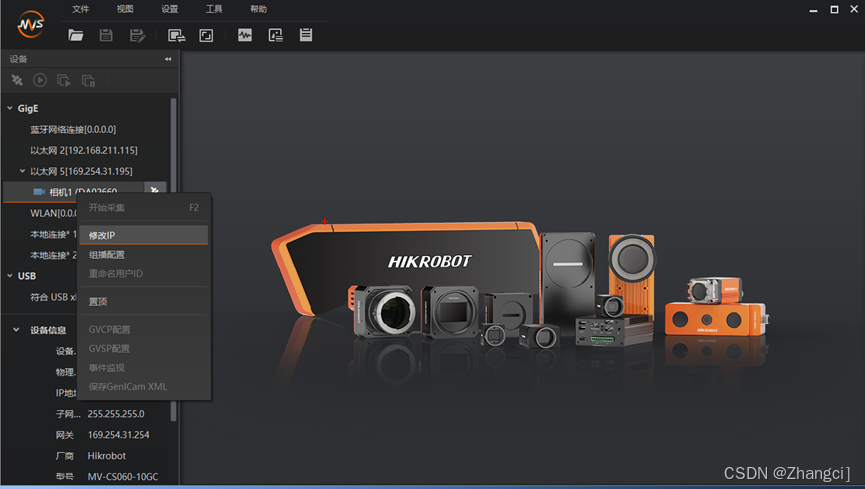865x489 pixels.
Task: Open the waveform monitor toolbar icon
Action: tap(245, 35)
